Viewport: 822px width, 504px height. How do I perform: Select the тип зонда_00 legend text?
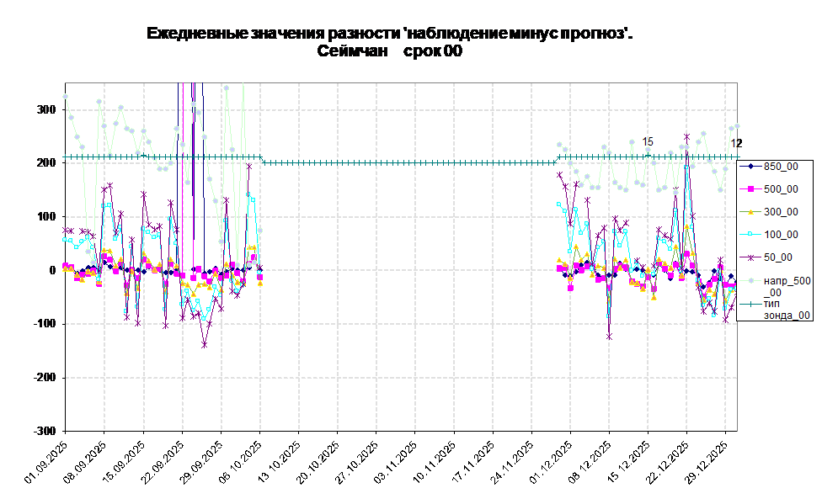787,309
